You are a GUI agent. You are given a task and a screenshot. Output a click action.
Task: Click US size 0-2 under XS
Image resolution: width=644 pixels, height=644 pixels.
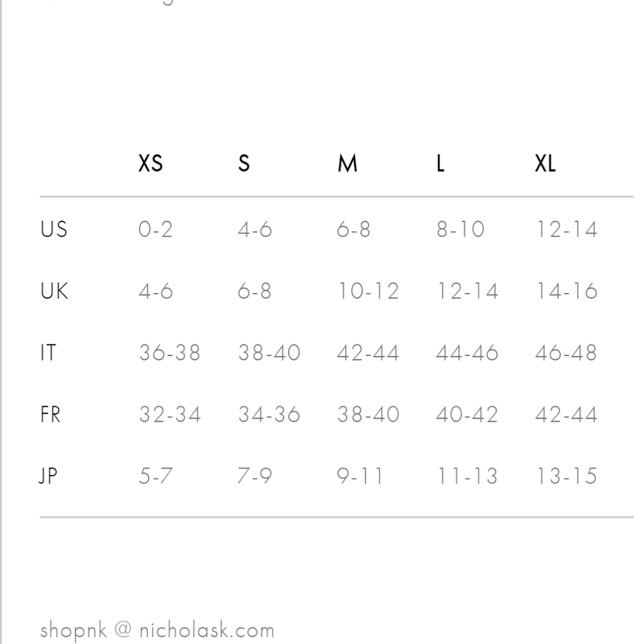pyautogui.click(x=156, y=229)
